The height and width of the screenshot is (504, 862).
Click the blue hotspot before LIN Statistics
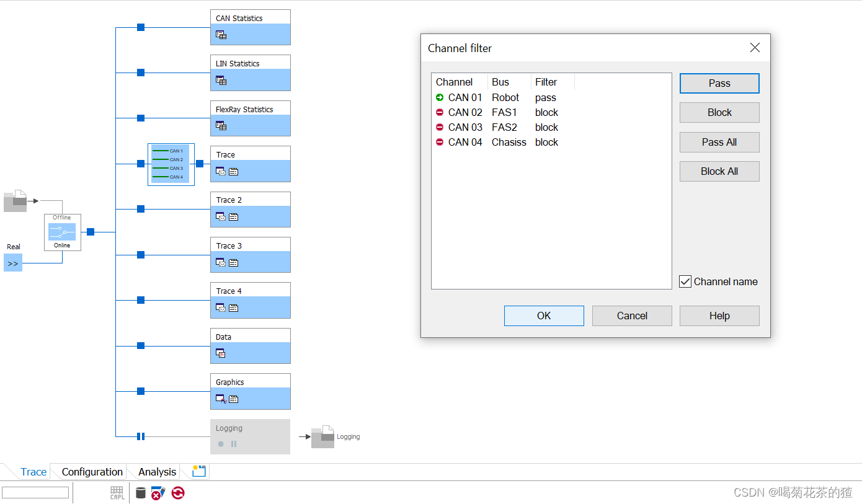tap(141, 73)
